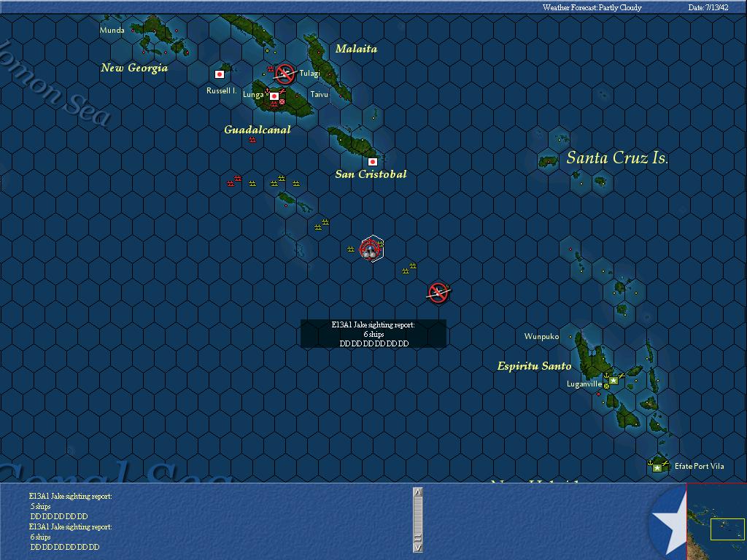
Task: Click the Wunpuko map label
Action: 542,336
